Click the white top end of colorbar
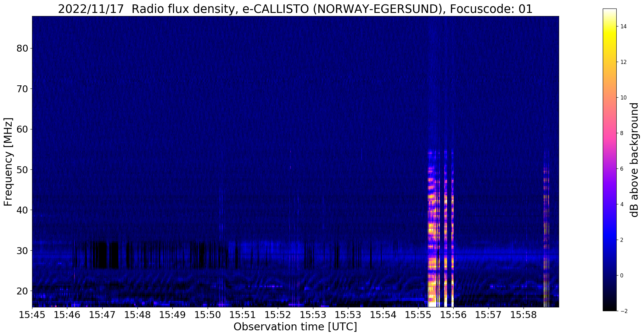 click(x=609, y=11)
